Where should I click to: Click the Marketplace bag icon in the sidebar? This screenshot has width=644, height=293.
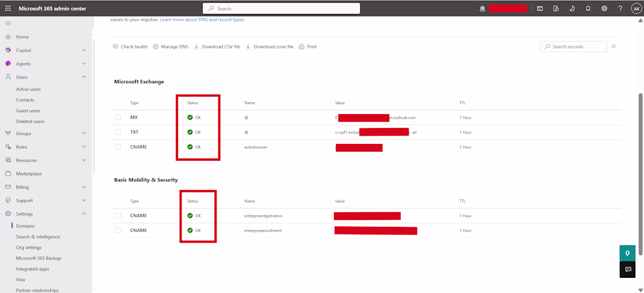click(8, 174)
